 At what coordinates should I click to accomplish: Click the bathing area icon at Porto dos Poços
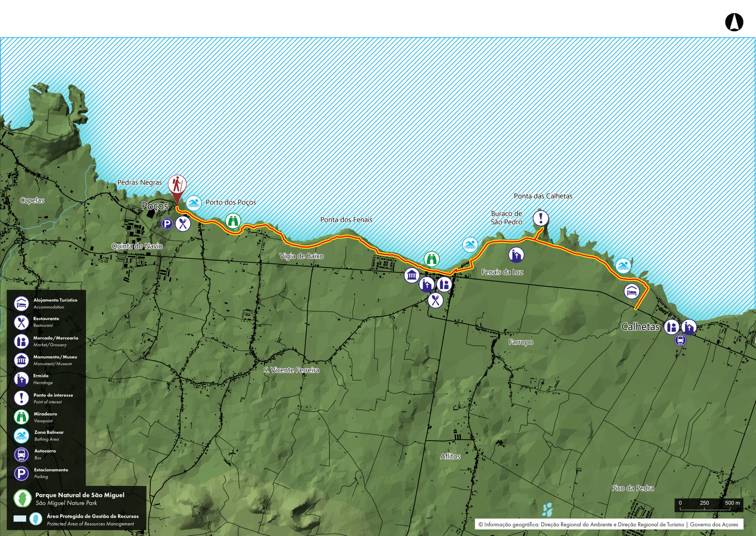point(193,203)
